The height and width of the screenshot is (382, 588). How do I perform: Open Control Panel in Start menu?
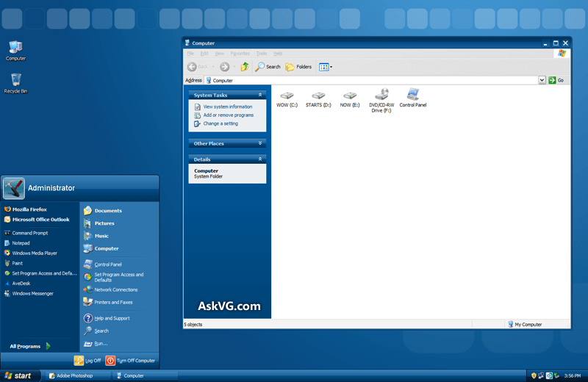[103, 264]
